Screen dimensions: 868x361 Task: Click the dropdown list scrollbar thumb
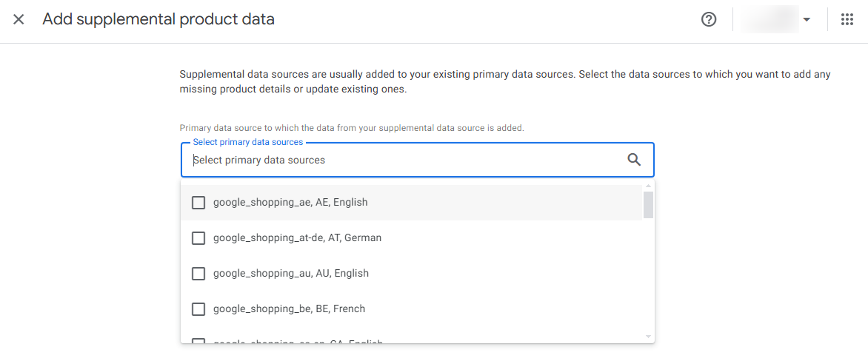tap(648, 205)
